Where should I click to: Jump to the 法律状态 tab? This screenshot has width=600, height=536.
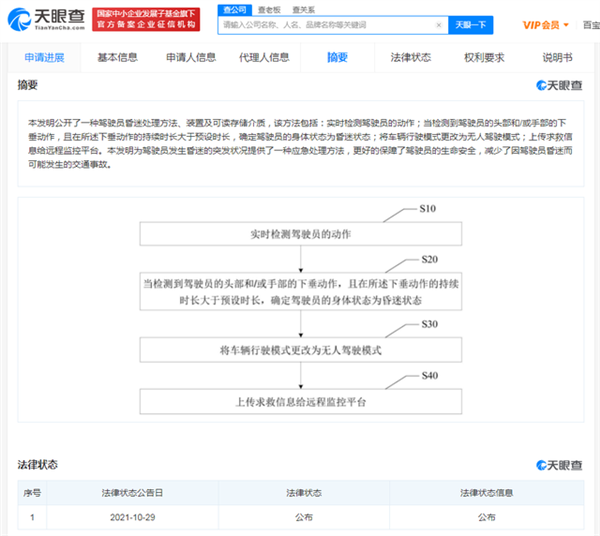pos(411,58)
